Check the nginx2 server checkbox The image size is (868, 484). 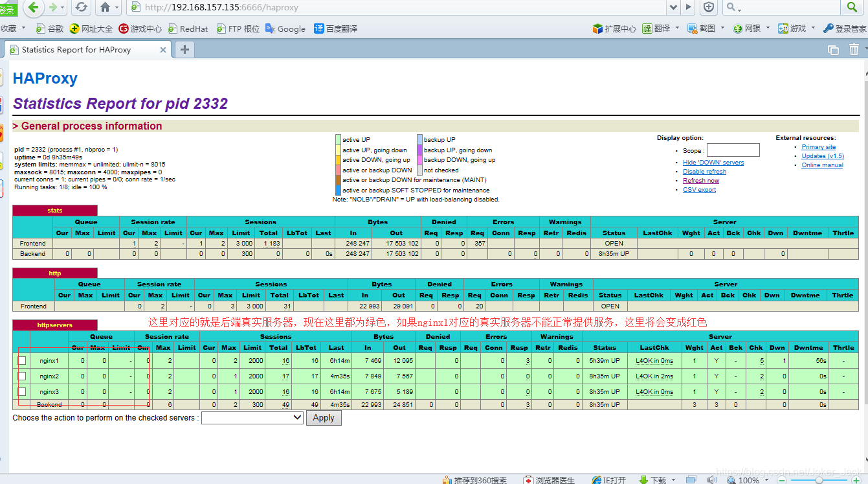[x=22, y=376]
